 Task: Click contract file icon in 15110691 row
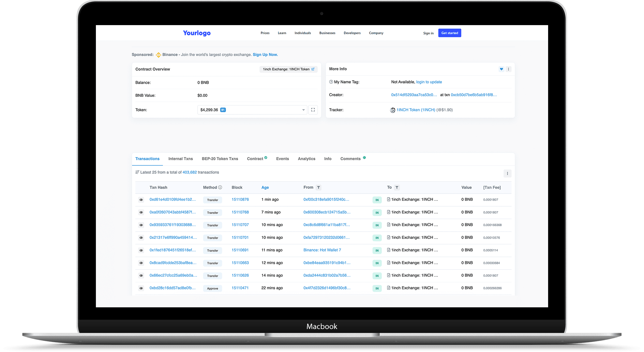tap(389, 250)
